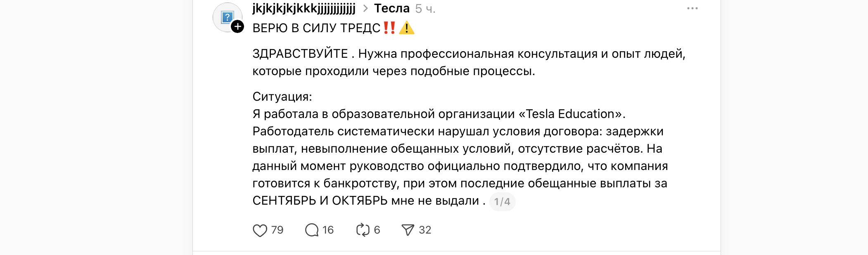Click the repost arrows icon
This screenshot has height=255, width=868.
363,230
